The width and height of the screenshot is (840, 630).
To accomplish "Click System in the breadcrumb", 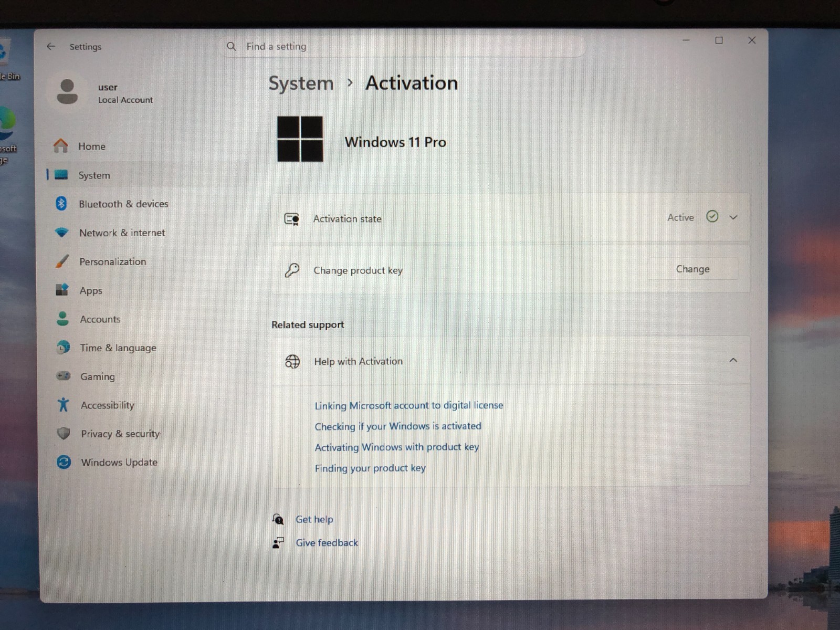I will 301,83.
